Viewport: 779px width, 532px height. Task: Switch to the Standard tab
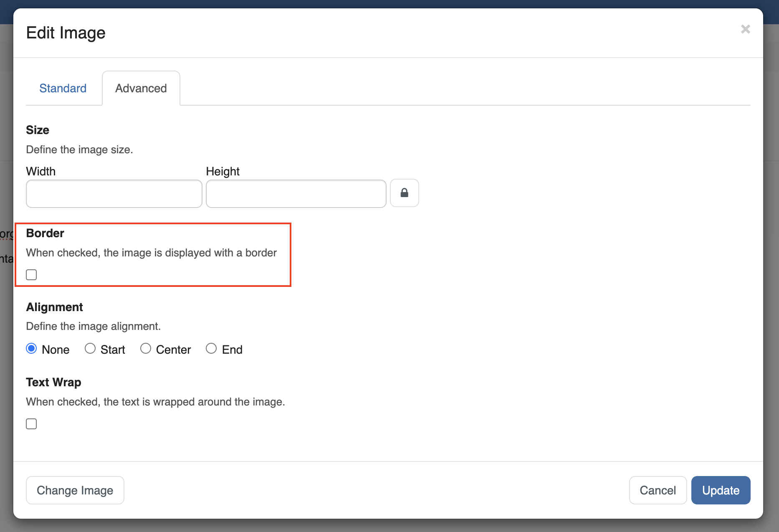(63, 89)
